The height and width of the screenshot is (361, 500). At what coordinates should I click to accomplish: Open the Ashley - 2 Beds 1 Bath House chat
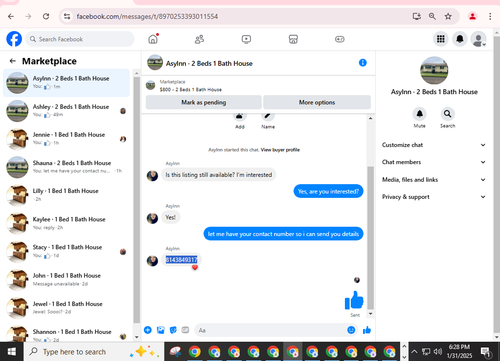(66, 111)
